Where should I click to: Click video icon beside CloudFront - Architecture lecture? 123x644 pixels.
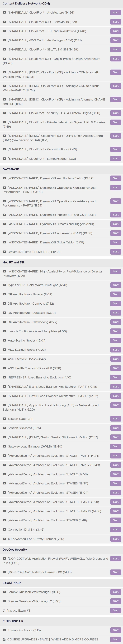pos(4,12)
